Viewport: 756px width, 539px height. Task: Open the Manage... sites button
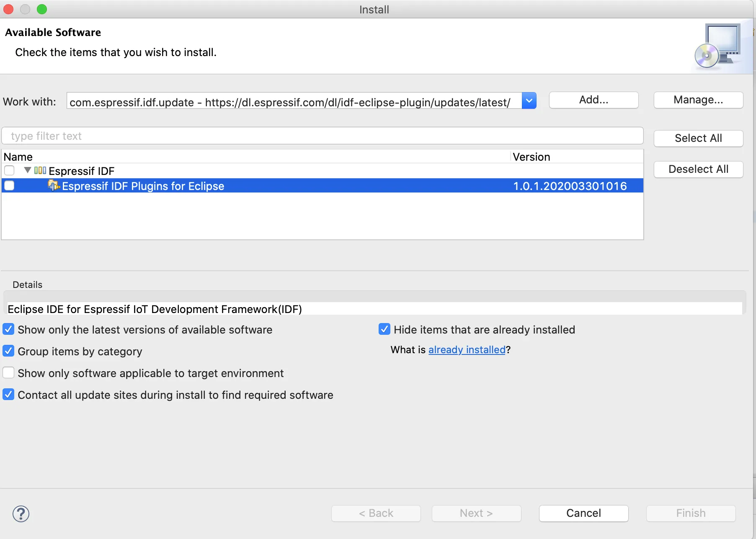click(x=698, y=100)
